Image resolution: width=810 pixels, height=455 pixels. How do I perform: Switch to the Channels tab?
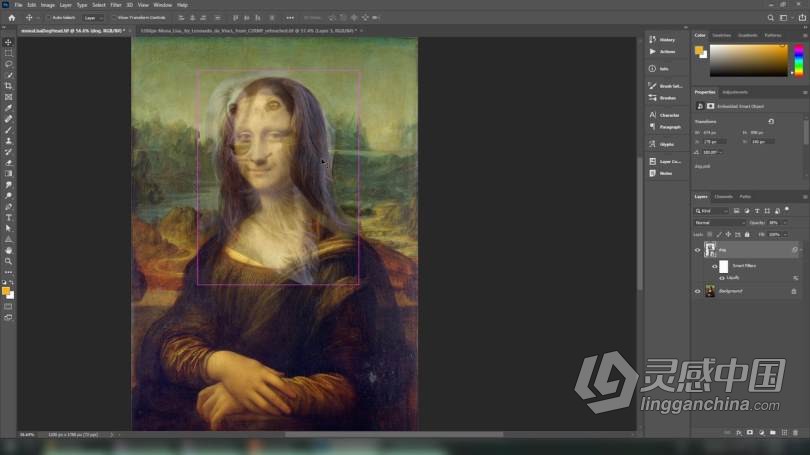[723, 197]
